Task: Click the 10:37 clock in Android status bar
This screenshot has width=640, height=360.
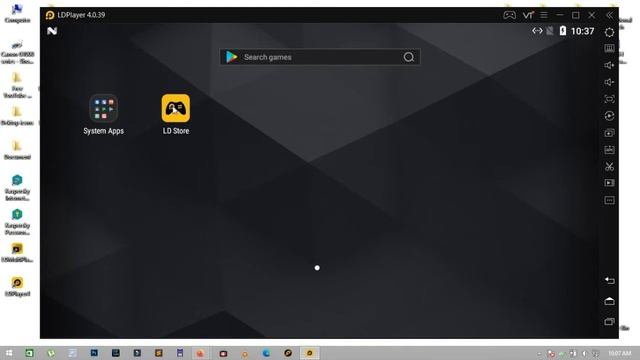Action: pyautogui.click(x=582, y=31)
